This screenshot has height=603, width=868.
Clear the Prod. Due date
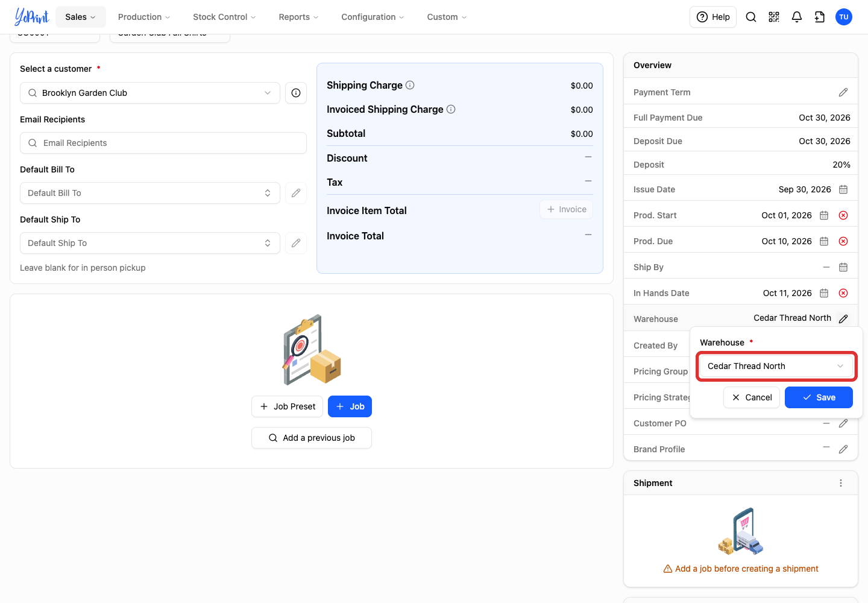pos(843,241)
